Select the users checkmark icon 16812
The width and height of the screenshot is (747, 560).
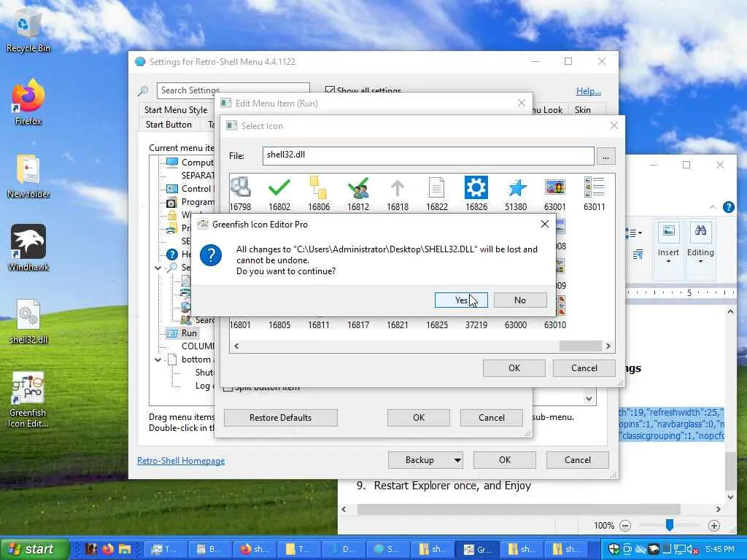point(358,193)
